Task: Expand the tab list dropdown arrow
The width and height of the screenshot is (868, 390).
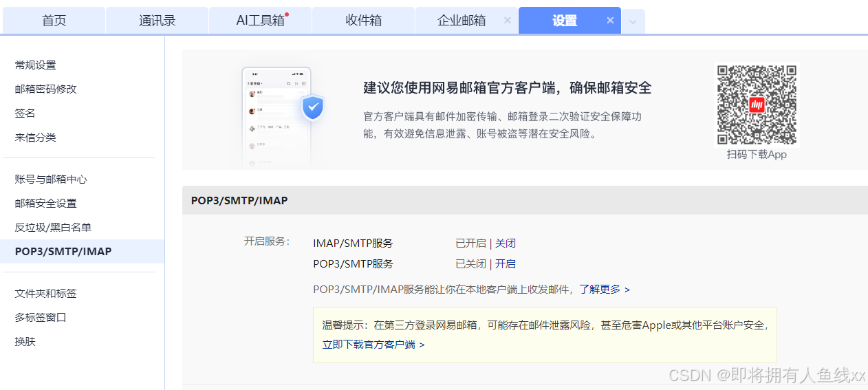Action: [x=633, y=21]
